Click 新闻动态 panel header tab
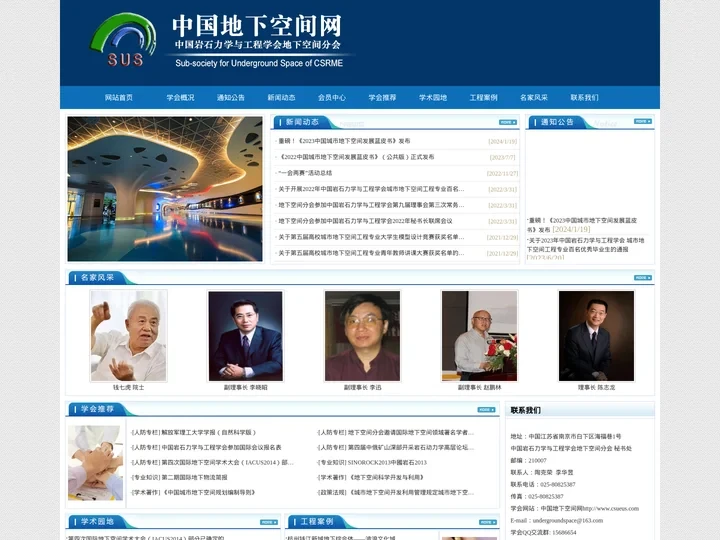The width and height of the screenshot is (720, 540). pyautogui.click(x=302, y=122)
